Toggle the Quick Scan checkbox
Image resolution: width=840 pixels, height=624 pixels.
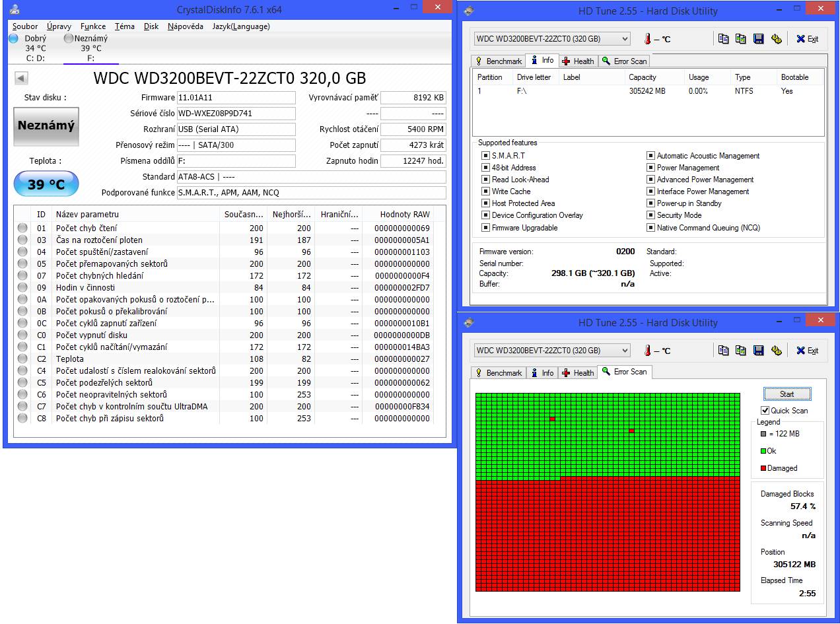tap(765, 411)
